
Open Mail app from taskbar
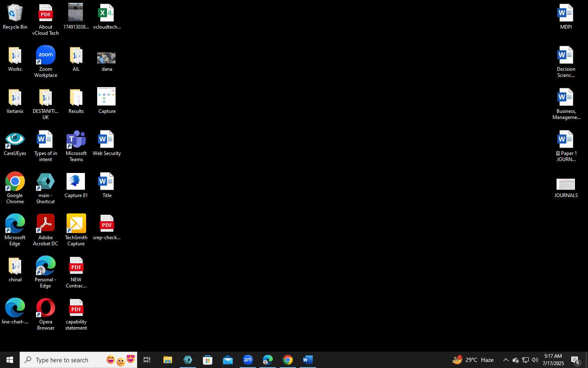click(x=228, y=360)
